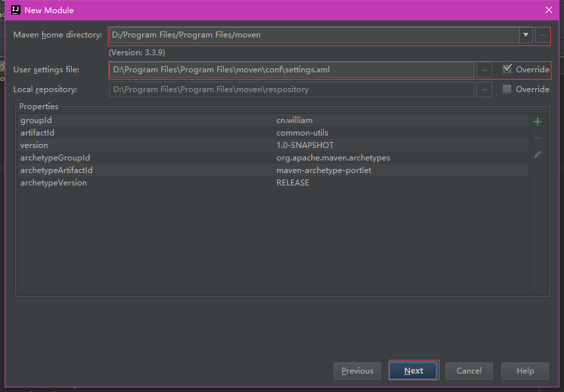
Task: Click the Help button
Action: coord(525,371)
